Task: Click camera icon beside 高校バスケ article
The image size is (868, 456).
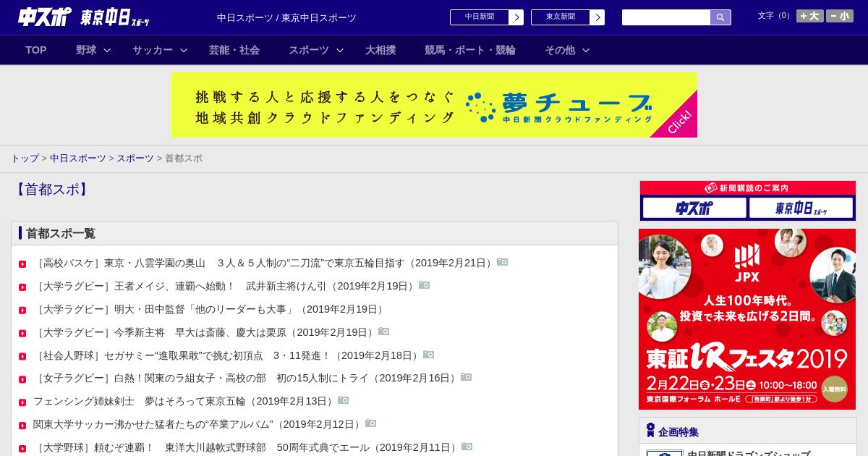Action: click(x=502, y=262)
